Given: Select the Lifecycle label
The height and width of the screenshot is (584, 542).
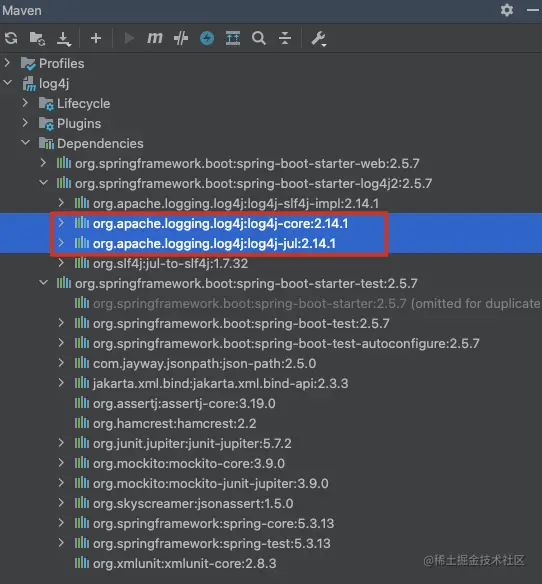Looking at the screenshot, I should 83,104.
